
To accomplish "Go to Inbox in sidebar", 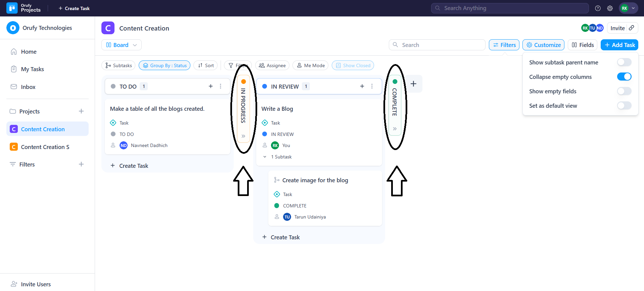I will (x=28, y=87).
